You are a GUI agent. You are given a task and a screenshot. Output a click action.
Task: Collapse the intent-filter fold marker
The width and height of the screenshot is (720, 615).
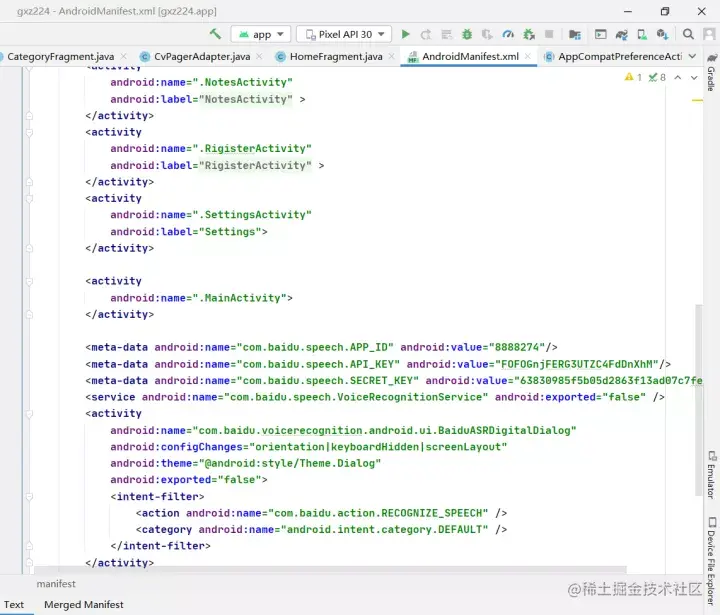pyautogui.click(x=29, y=497)
